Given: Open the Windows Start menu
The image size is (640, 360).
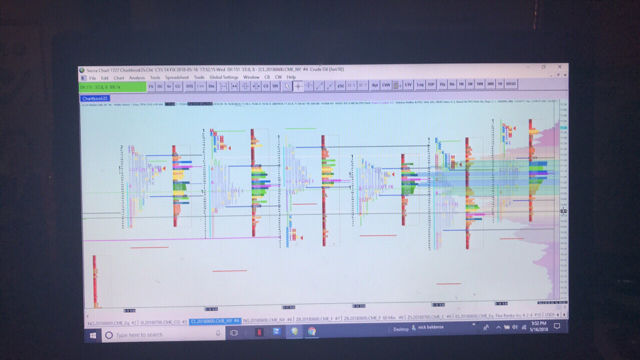Looking at the screenshot, I should [x=93, y=336].
